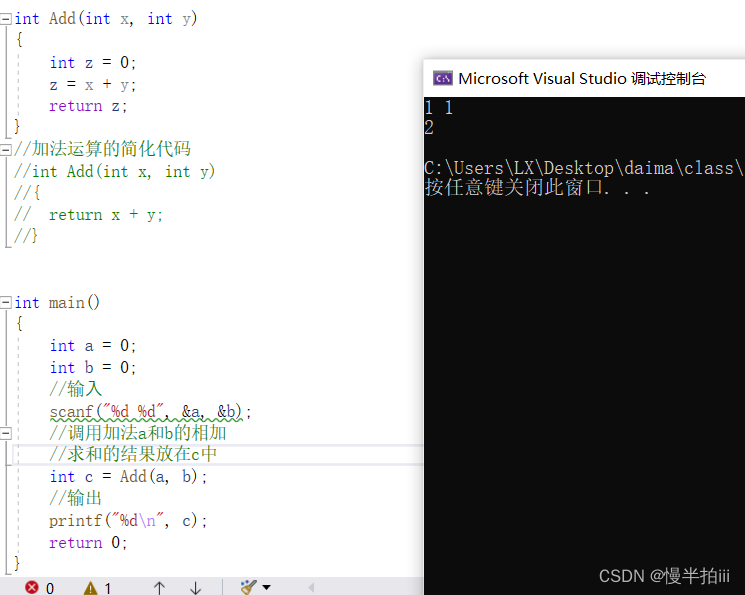Click the '//加法运算的简化代码' comment

click(102, 149)
